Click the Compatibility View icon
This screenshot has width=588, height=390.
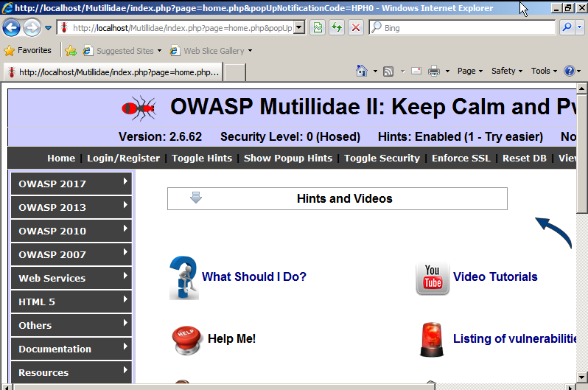[x=318, y=28]
